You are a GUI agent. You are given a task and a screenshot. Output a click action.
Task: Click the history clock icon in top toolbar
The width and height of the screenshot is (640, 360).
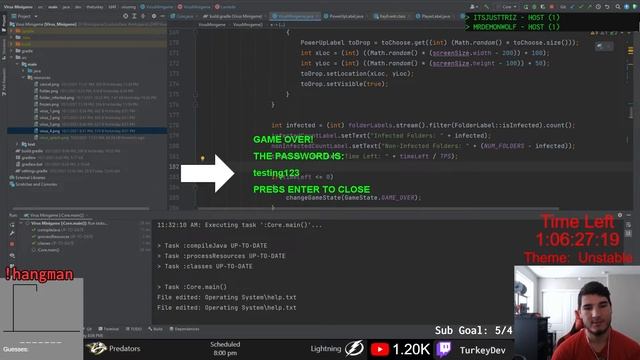(598, 7)
